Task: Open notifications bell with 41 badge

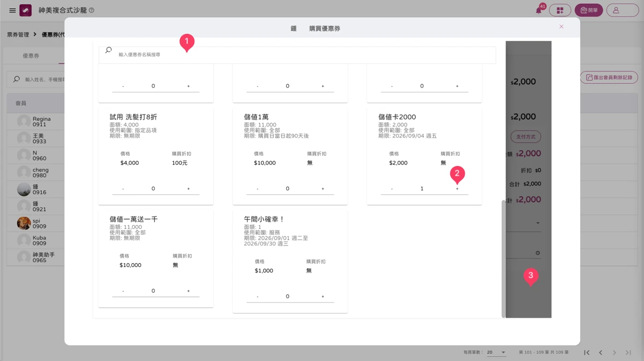Action: (539, 10)
